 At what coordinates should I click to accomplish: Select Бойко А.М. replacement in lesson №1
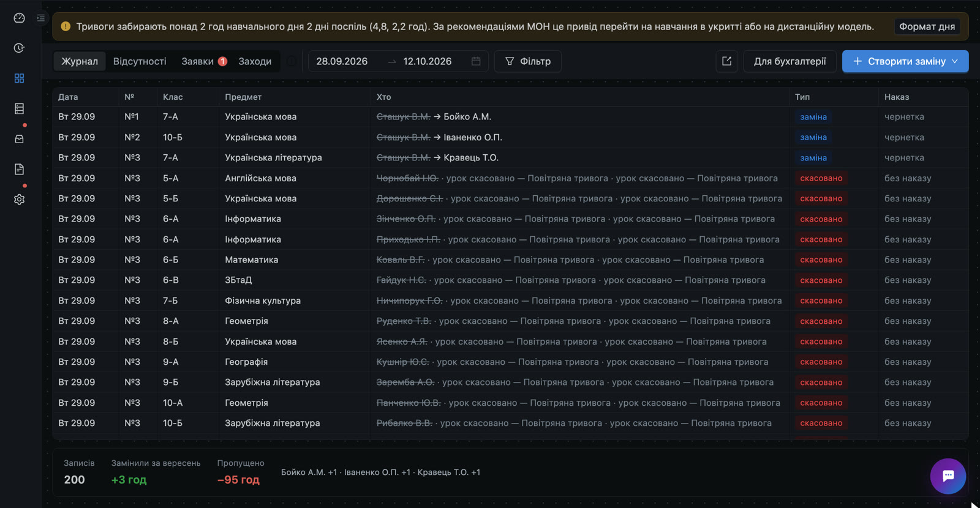tap(467, 117)
